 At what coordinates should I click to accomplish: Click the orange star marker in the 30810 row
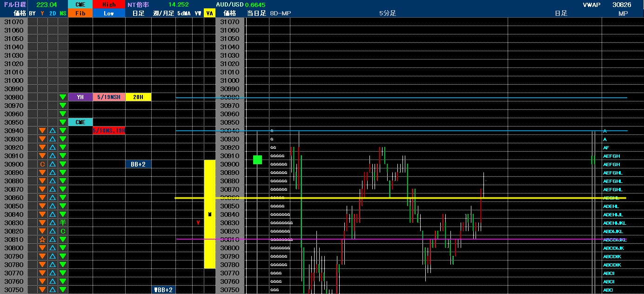point(42,240)
